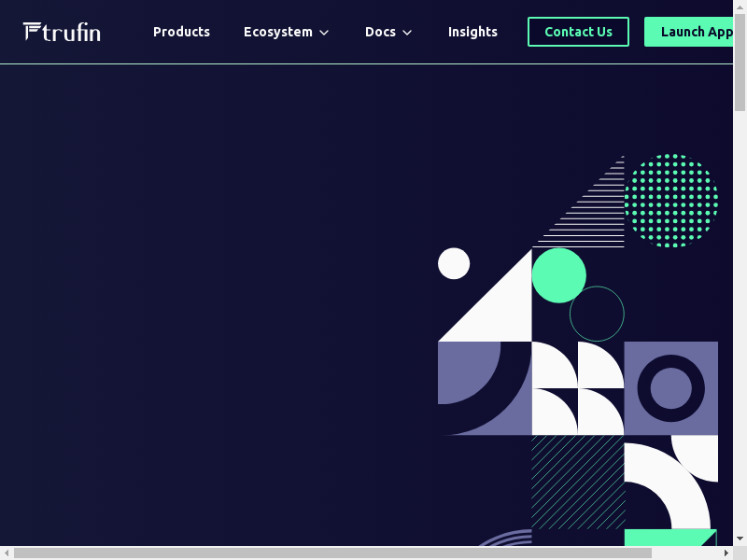This screenshot has width=747, height=560.
Task: Click the vertical scrollbar down arrow
Action: tap(740, 539)
